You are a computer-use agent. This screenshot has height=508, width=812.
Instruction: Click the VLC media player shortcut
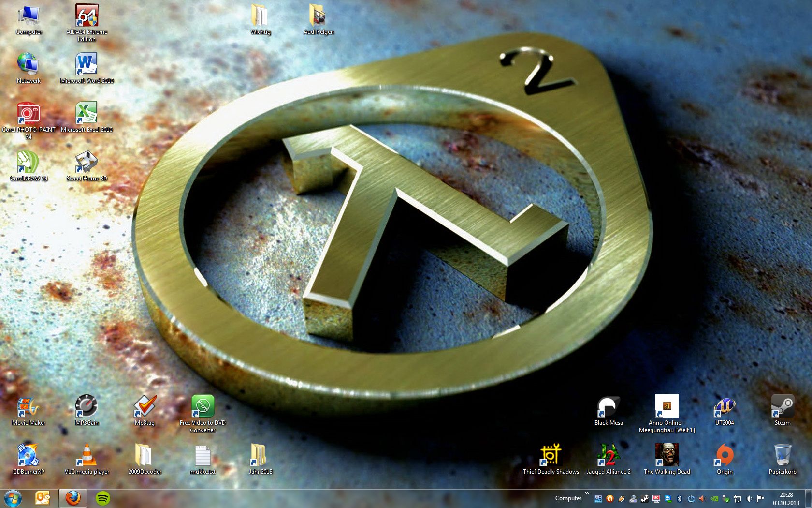(87, 460)
